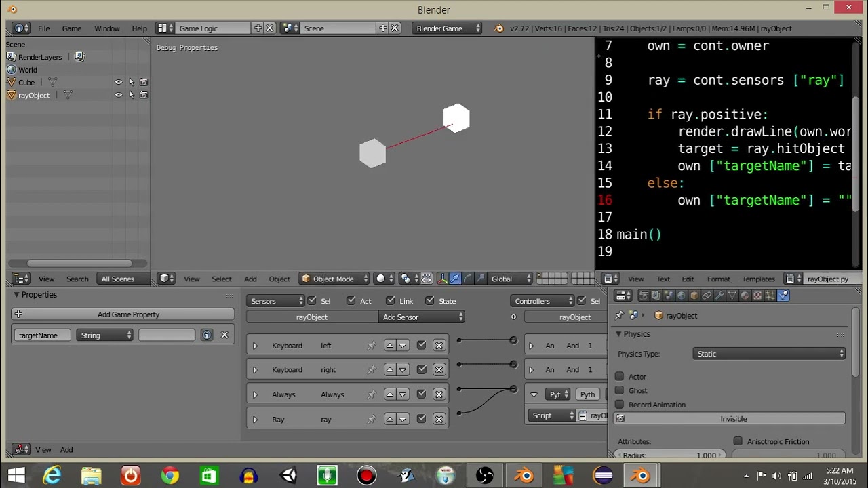This screenshot has width=868, height=488.
Task: Enable Anisotropic Friction checkbox
Action: coord(738,441)
